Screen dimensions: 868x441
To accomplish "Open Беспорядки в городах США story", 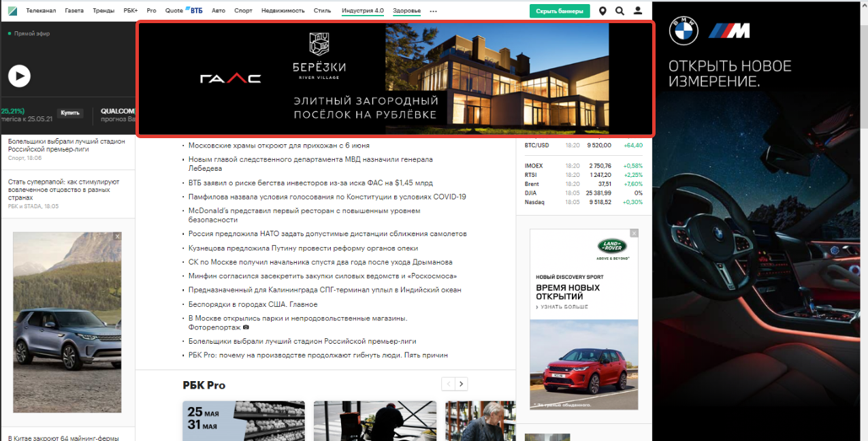I will click(253, 304).
